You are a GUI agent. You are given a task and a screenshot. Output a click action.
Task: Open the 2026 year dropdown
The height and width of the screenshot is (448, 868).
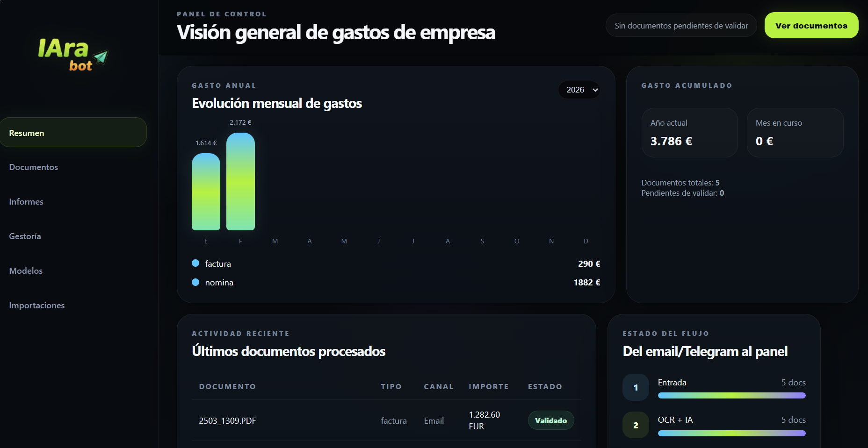point(579,90)
